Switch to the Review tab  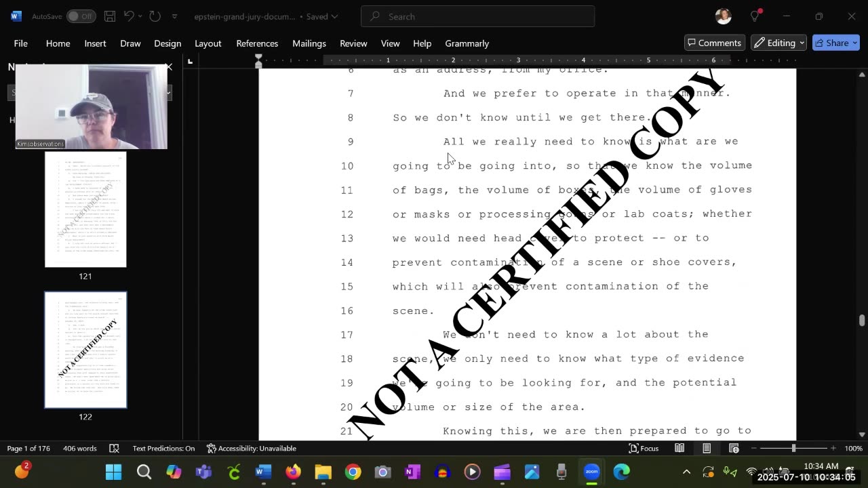click(x=353, y=43)
